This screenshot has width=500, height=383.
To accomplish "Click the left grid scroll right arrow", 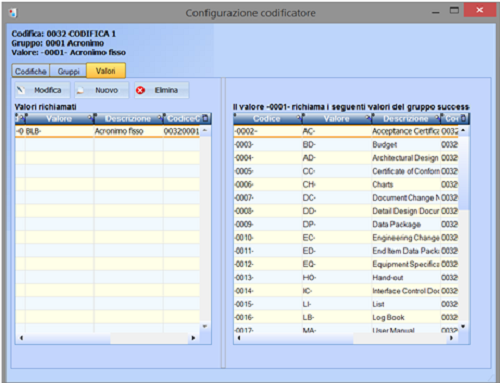I will [193, 338].
